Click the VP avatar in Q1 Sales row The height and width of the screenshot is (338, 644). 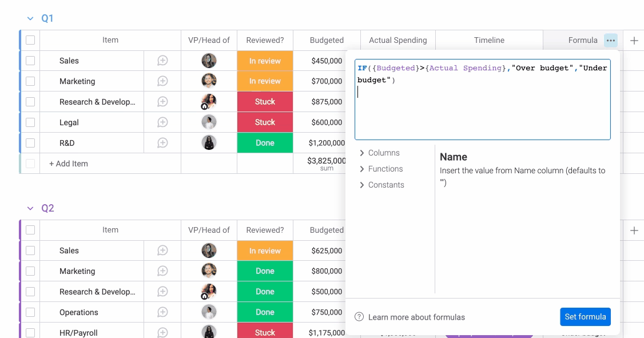click(209, 61)
